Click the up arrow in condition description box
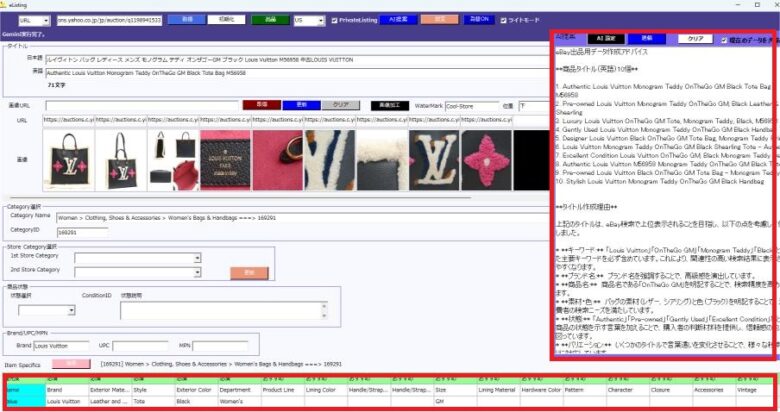This screenshot has height=412, width=780. coord(324,306)
